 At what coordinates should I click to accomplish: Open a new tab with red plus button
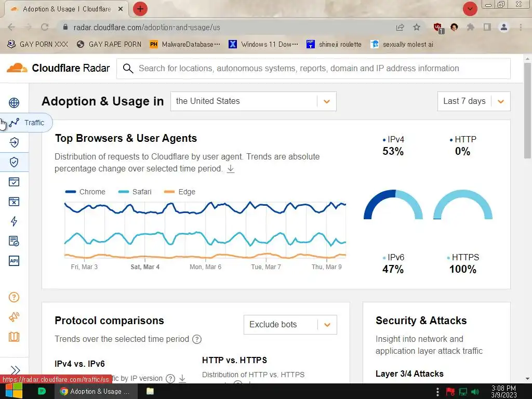tap(140, 9)
